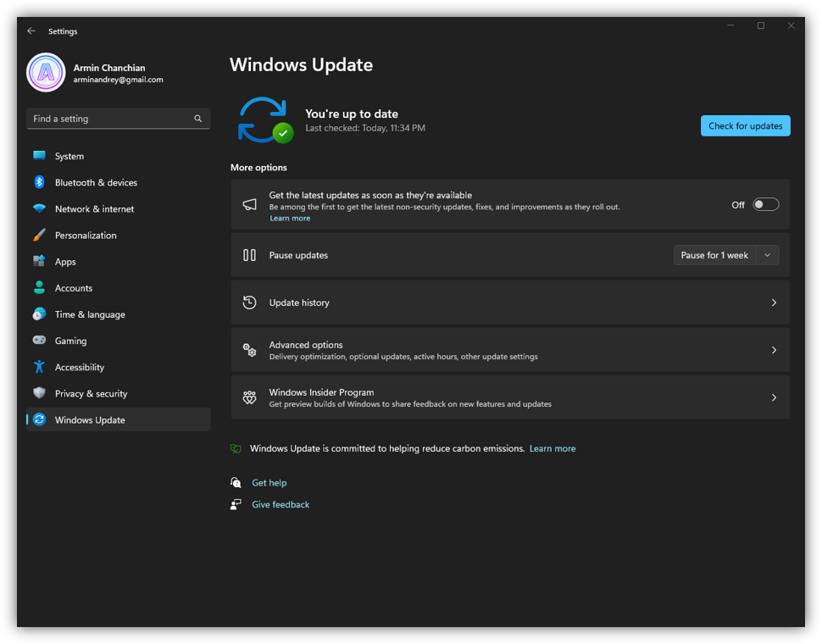Click the Give feedback link
The width and height of the screenshot is (822, 644).
tap(280, 504)
